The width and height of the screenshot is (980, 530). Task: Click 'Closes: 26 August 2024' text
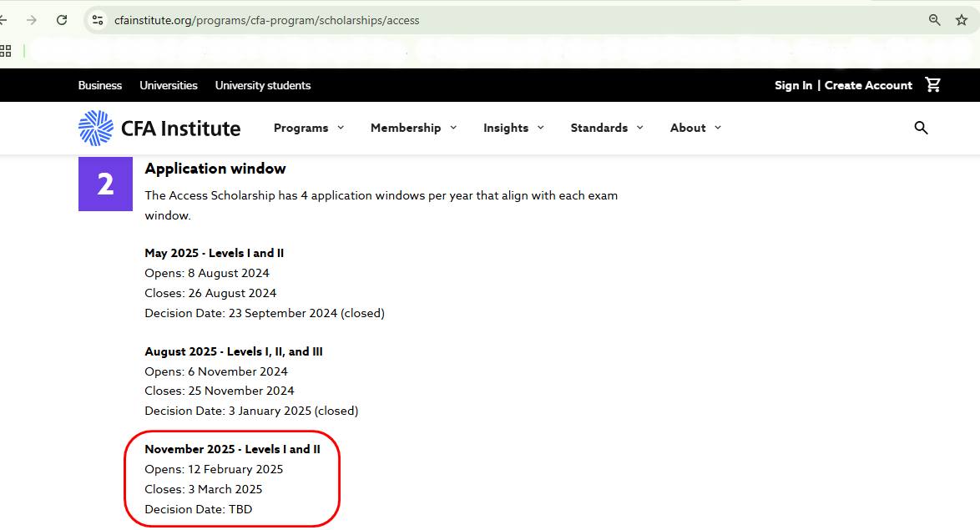pos(210,293)
